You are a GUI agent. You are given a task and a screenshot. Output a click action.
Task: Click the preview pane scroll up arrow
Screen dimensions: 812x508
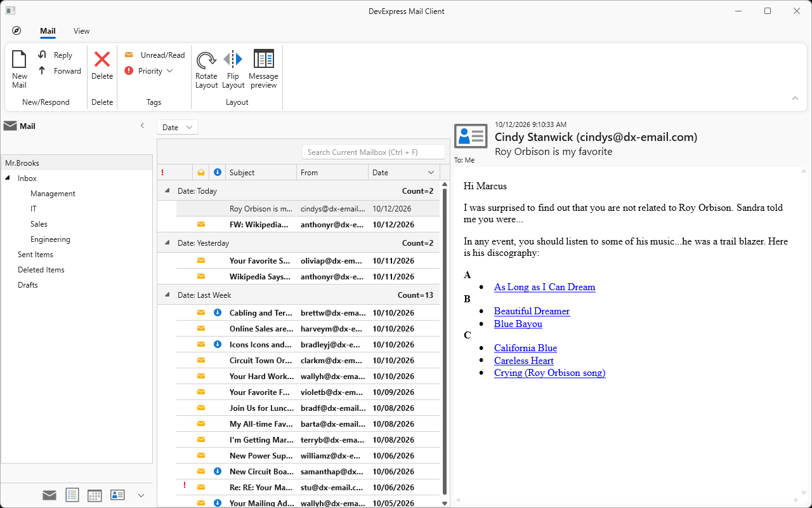803,171
